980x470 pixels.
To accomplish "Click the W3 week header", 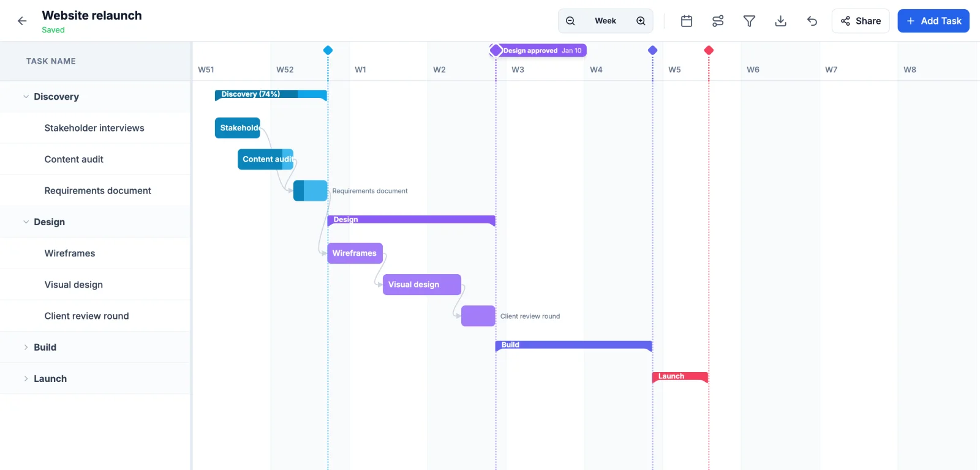I will click(x=518, y=70).
